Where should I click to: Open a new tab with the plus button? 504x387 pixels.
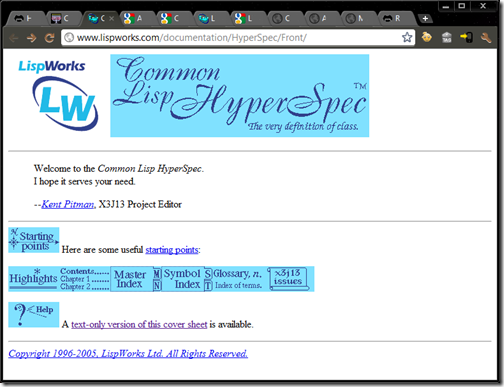(x=425, y=19)
